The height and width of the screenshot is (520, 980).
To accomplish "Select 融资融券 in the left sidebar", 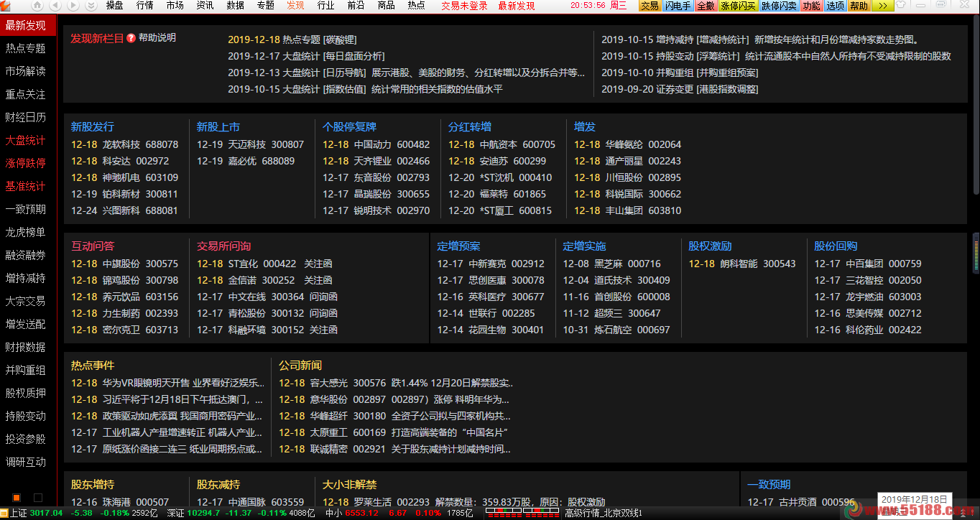I will tap(26, 255).
